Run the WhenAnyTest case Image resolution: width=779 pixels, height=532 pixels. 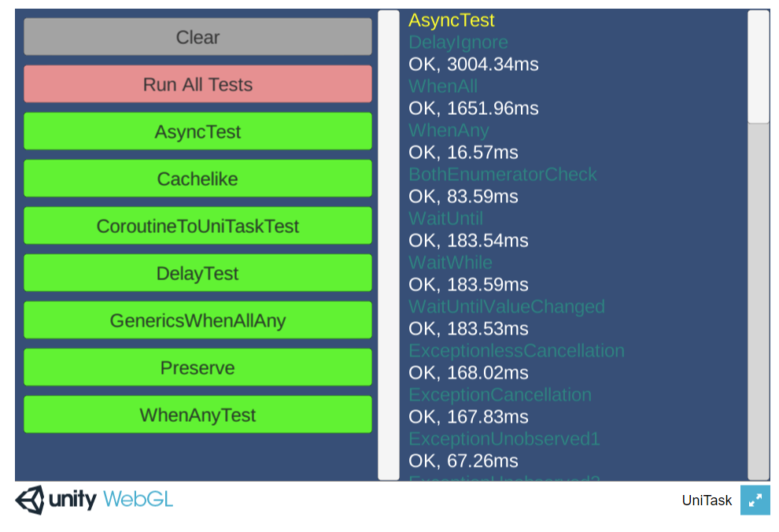198,415
